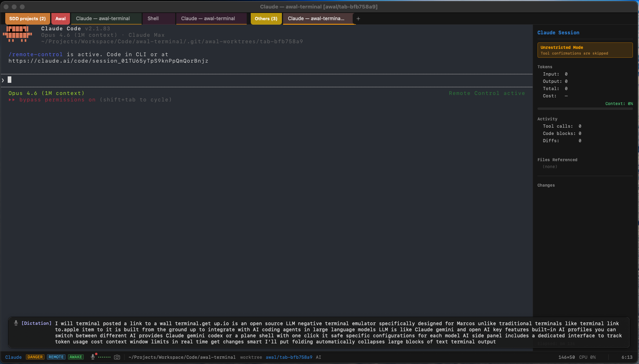Click the awal/tab-bfb758a9 branch name
Screen dimensions: 639x364
pos(289,357)
